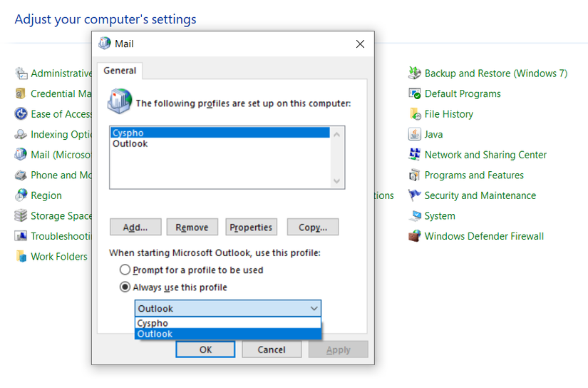Click the Security and Maintenance flag icon
The width and height of the screenshot is (588, 388).
[x=415, y=195]
